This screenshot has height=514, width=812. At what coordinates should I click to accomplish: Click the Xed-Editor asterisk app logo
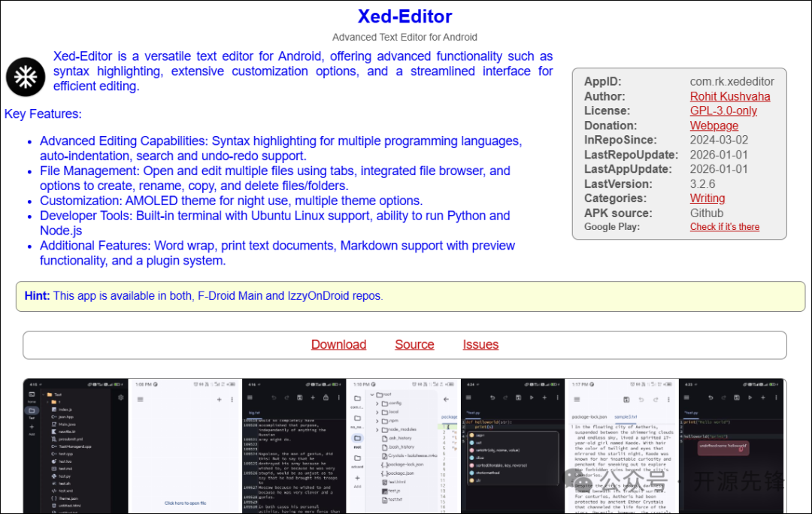point(25,77)
